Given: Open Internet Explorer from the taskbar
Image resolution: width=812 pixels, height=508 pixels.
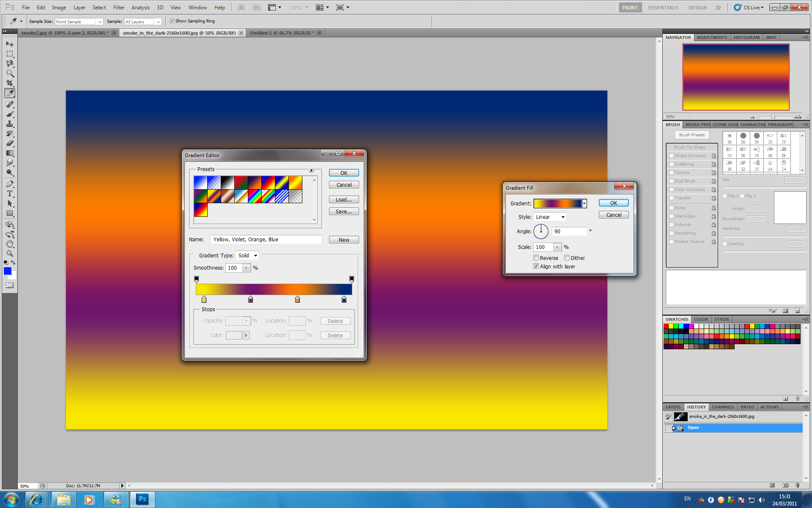Looking at the screenshot, I should tap(36, 500).
